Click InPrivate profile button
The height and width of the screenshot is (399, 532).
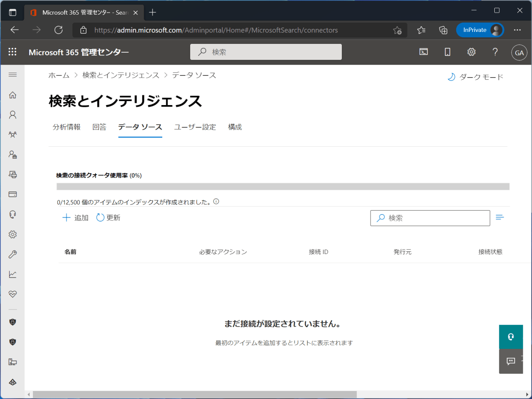tap(480, 30)
